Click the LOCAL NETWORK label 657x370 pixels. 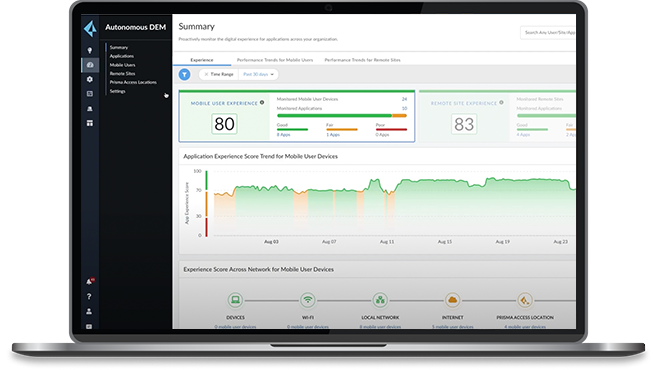tap(380, 318)
